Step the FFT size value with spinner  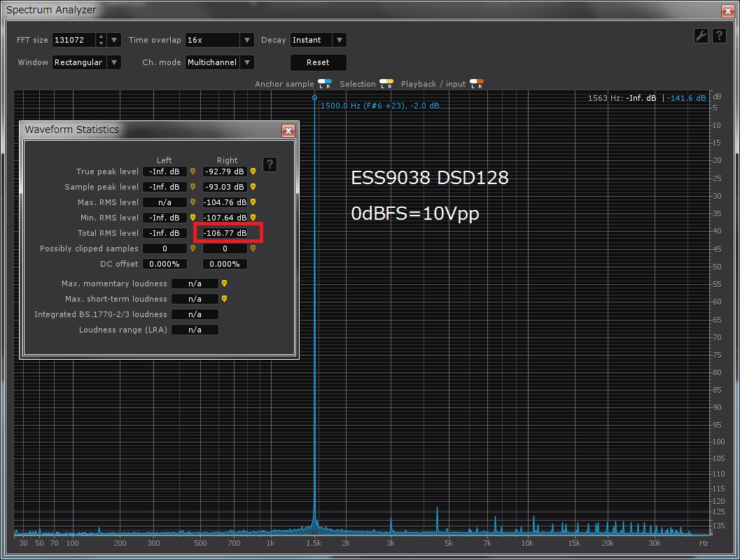(x=101, y=40)
